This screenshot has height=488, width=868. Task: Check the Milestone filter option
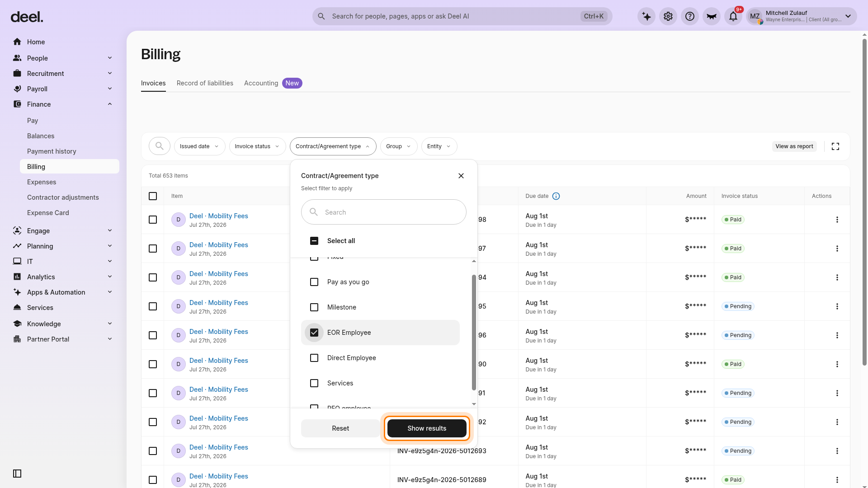314,307
